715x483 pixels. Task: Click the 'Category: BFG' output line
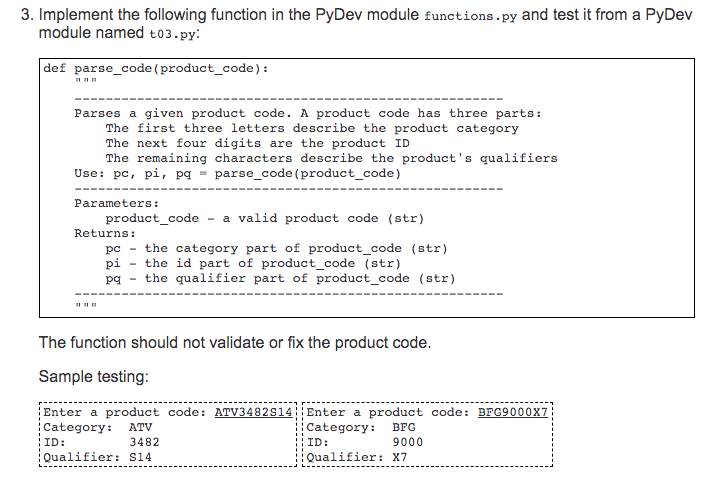(361, 427)
